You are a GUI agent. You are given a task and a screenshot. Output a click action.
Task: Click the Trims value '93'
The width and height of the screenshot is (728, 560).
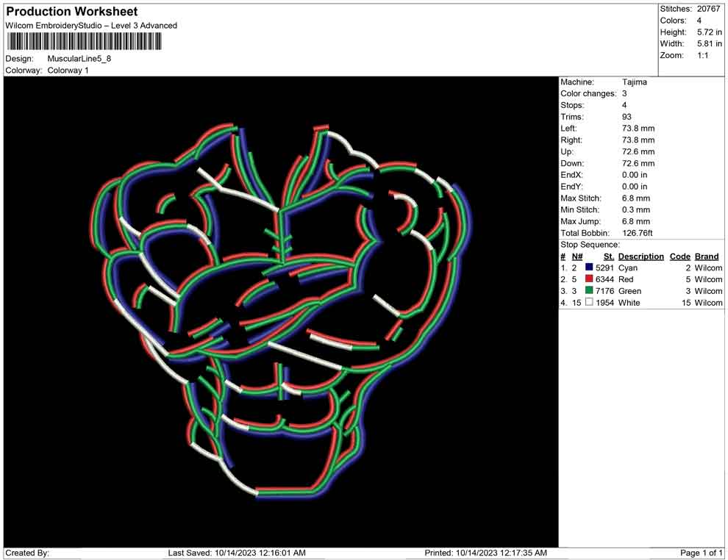(x=627, y=117)
